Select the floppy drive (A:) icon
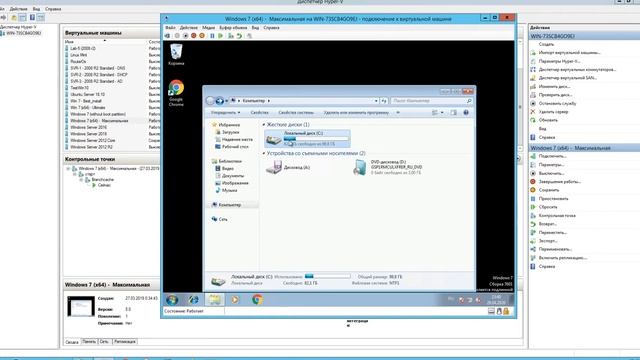This screenshot has width=640, height=360. [x=273, y=167]
